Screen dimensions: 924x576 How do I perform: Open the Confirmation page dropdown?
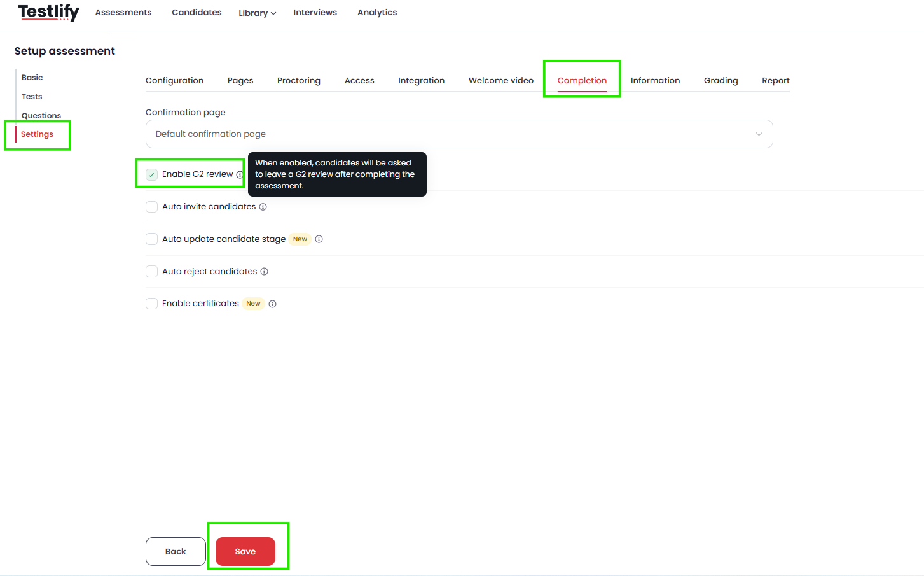[459, 134]
